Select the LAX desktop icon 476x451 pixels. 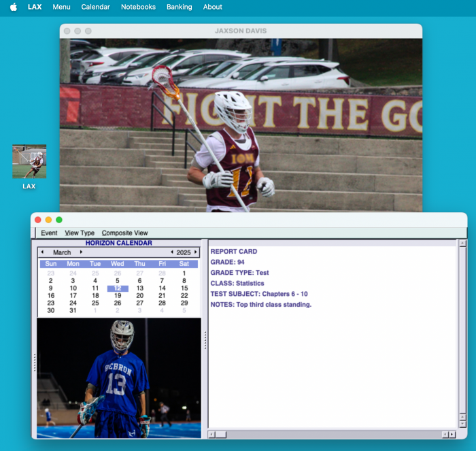click(29, 162)
